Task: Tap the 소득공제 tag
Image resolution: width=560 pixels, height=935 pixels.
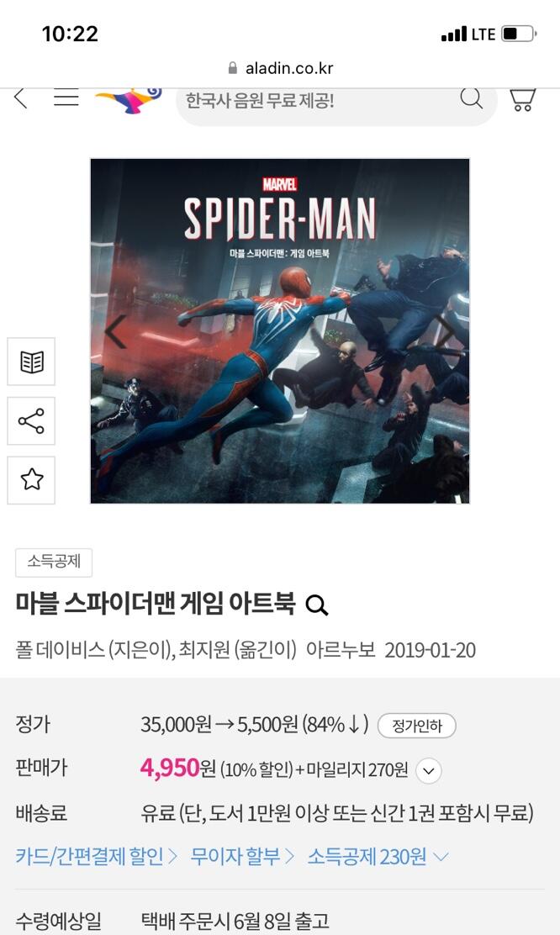Action: pos(54,563)
